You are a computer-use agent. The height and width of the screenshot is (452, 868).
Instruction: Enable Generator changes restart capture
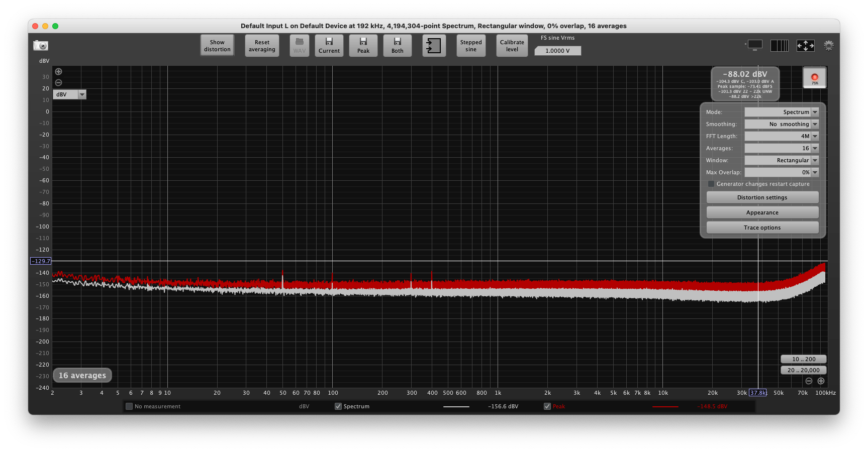711,184
